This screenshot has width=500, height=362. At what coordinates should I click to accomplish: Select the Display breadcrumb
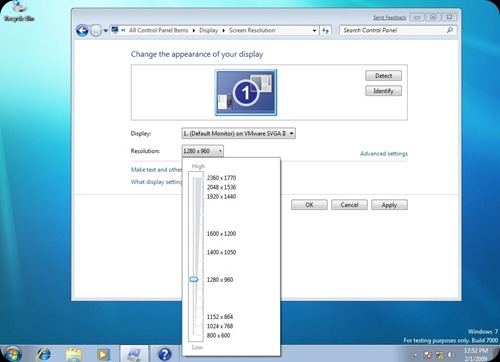(208, 30)
